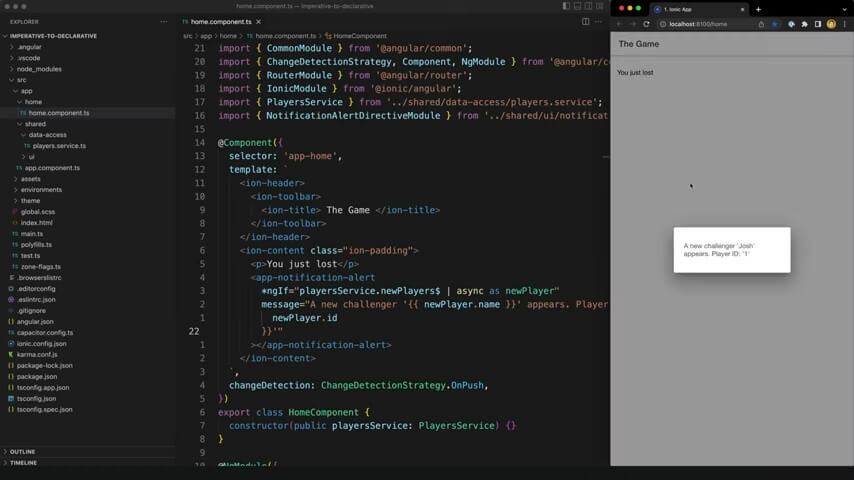Viewport: 854px width, 480px height.
Task: Reload the browser page
Action: click(x=646, y=24)
